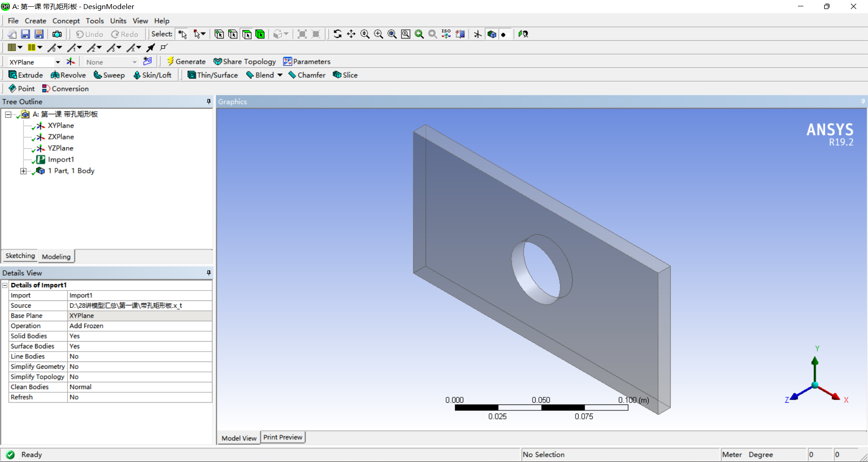
Task: Set the isometric view with ISO icon
Action: 446,34
